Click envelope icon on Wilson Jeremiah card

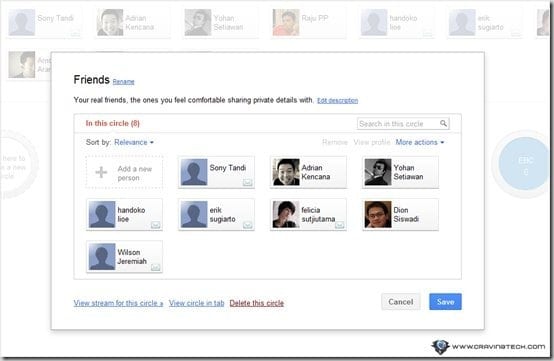pos(155,267)
